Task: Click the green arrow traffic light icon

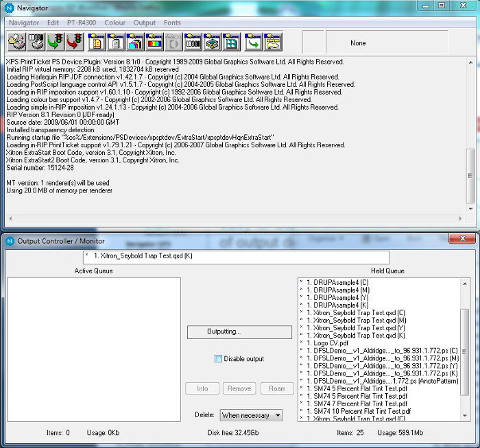Action: click(56, 42)
